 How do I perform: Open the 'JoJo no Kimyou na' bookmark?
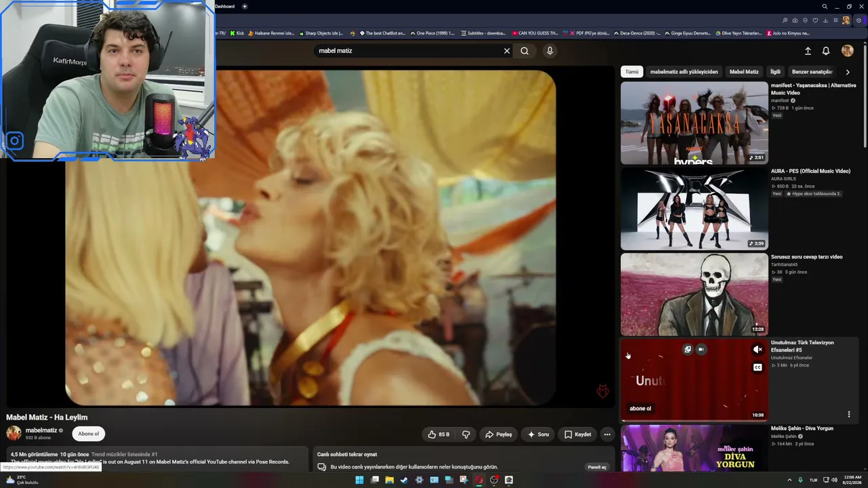[788, 33]
